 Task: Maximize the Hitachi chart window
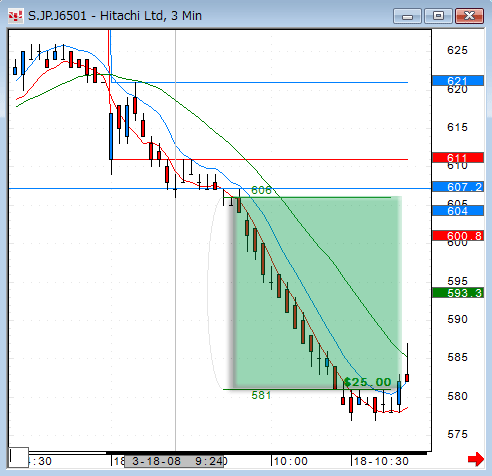pos(438,16)
